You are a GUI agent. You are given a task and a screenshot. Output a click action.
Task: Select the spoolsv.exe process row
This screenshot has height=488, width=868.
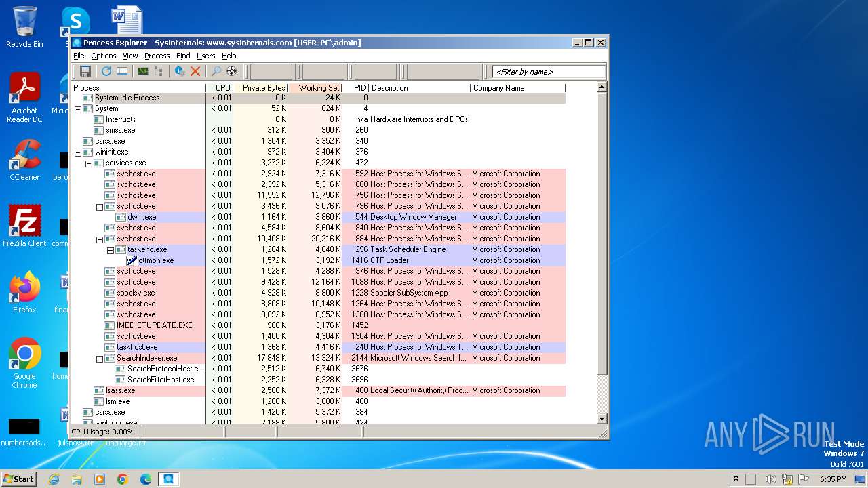tap(318, 293)
